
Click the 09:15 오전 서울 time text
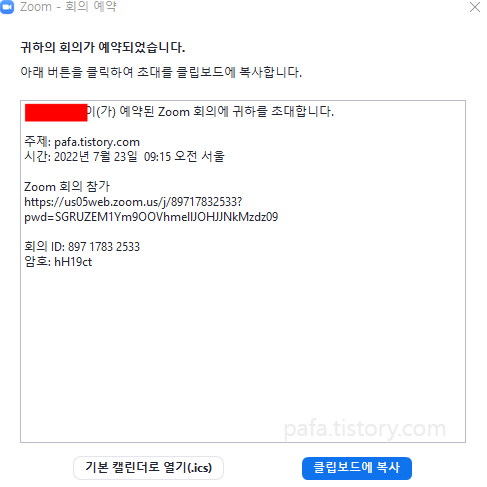(184, 156)
